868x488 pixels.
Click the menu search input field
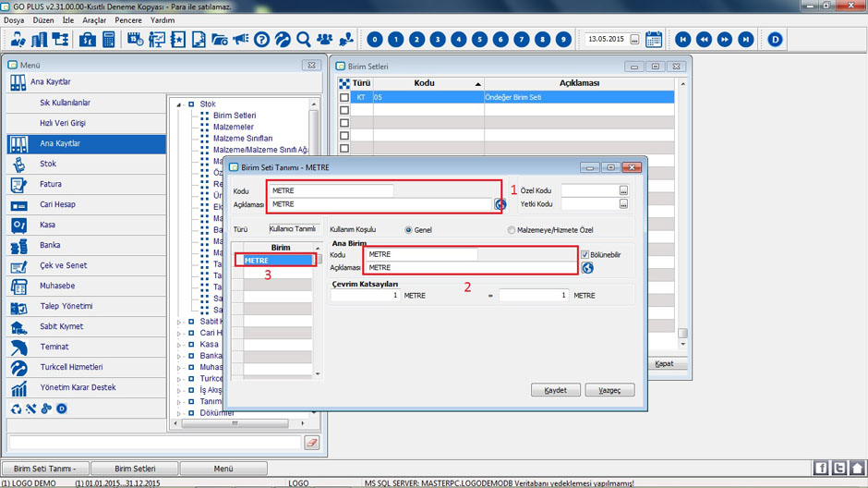[154, 443]
